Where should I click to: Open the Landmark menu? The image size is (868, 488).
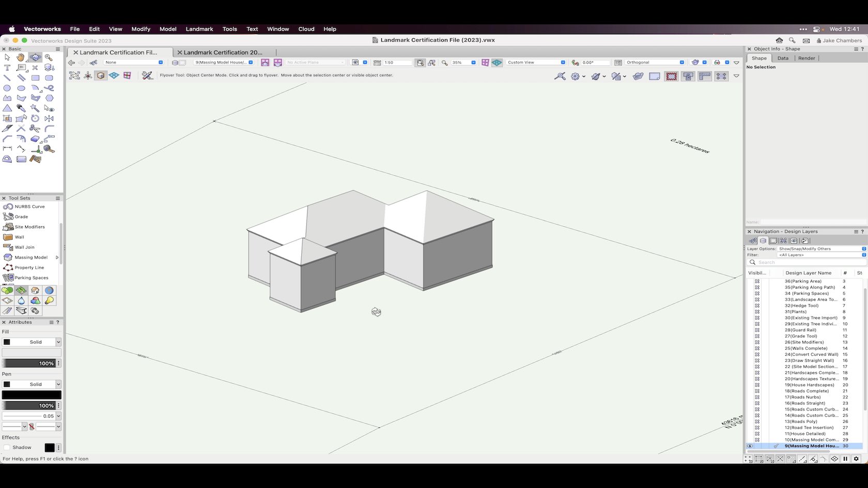point(199,29)
